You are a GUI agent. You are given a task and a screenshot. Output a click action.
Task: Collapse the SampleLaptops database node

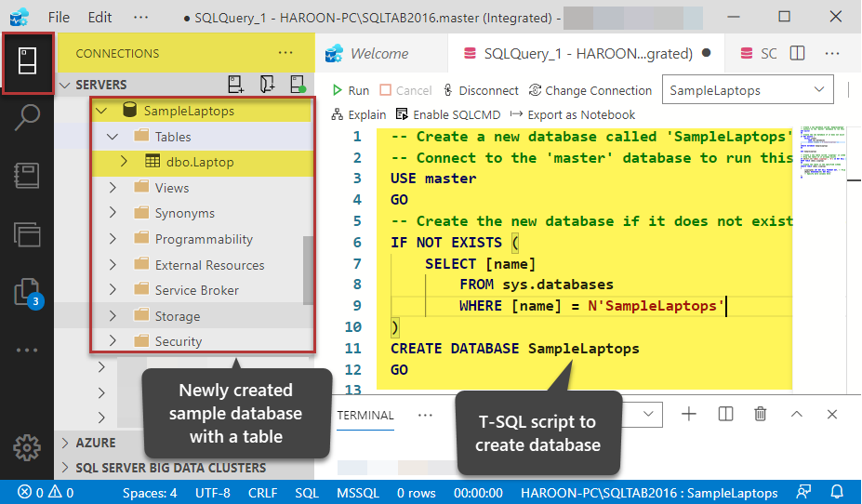[x=102, y=111]
